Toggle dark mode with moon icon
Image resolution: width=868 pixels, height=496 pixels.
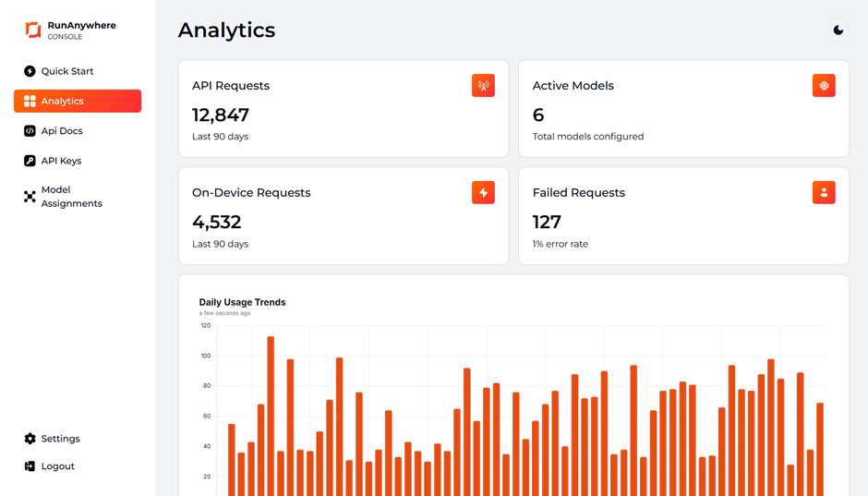click(x=838, y=30)
